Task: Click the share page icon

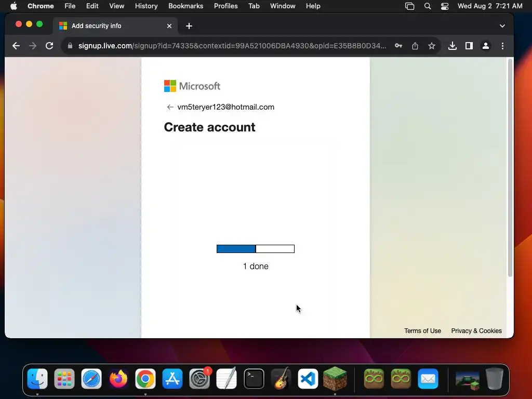Action: [x=415, y=46]
